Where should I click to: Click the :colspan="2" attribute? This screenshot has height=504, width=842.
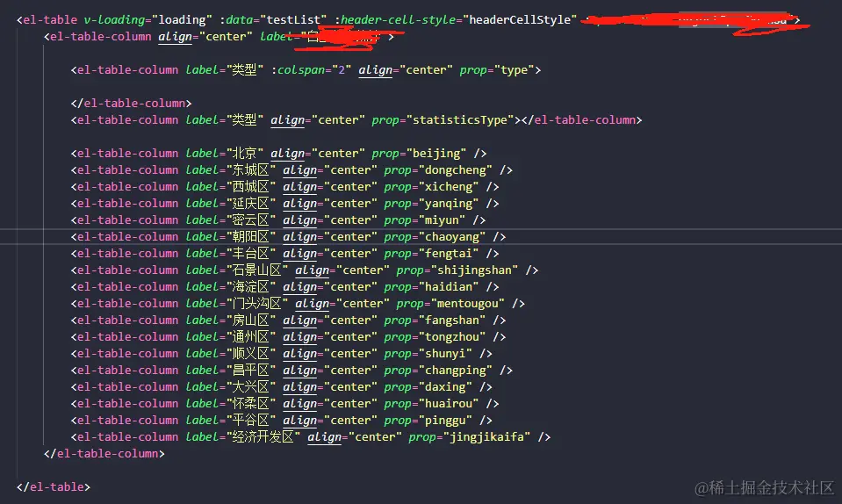311,69
